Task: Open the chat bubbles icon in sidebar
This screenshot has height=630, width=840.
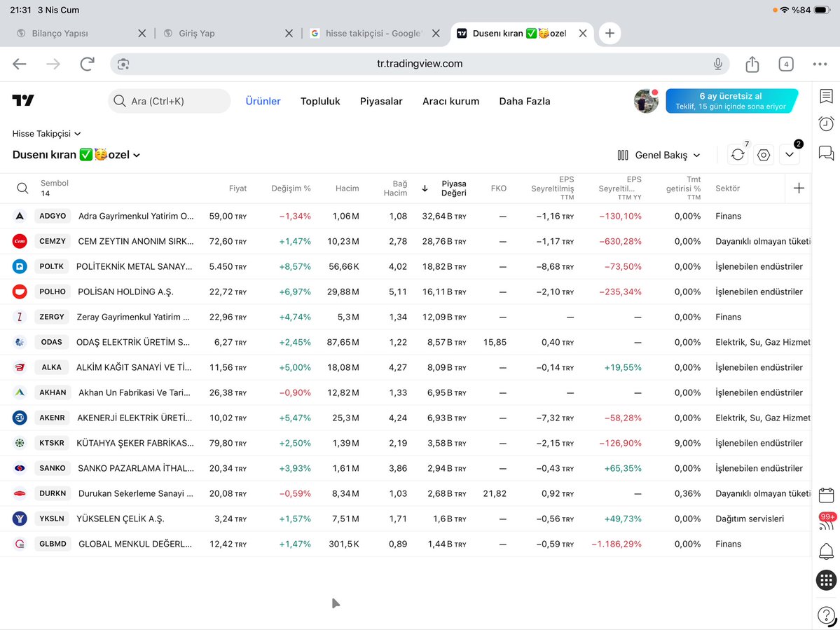Action: coord(826,153)
